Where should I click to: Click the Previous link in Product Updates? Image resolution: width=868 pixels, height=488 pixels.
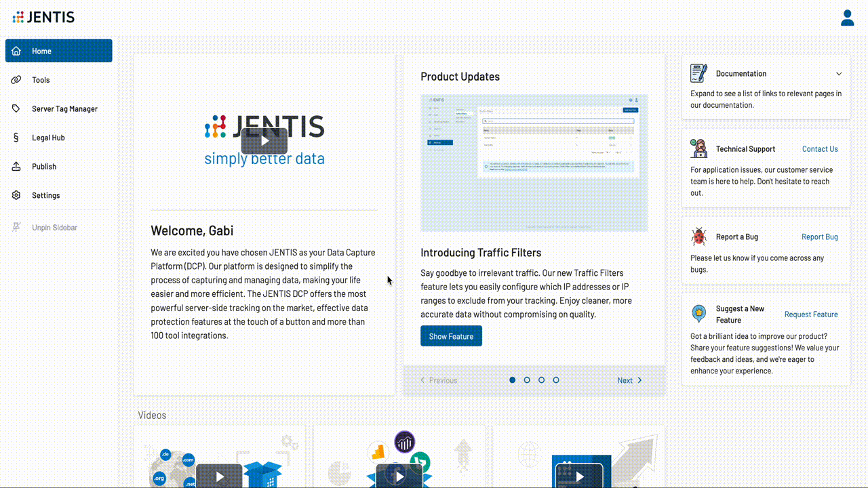[438, 380]
